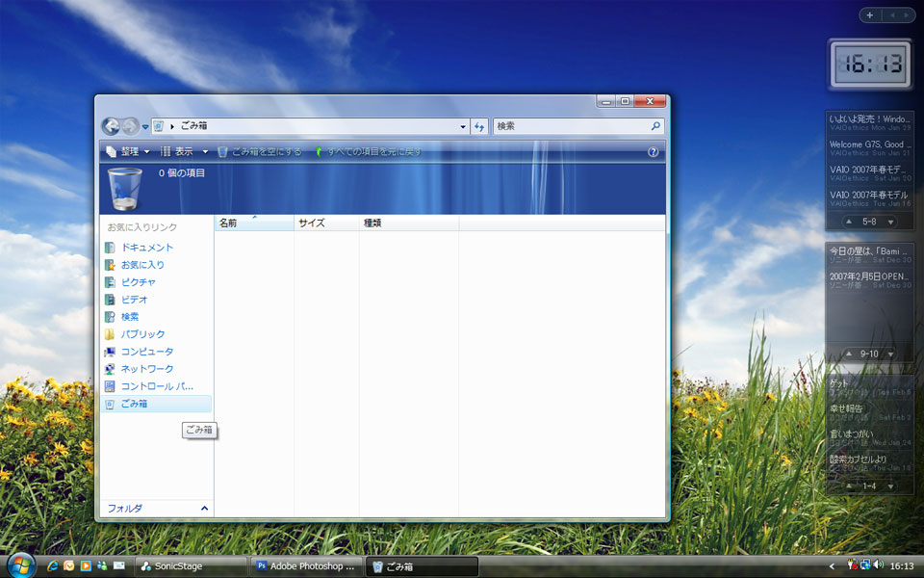The width and height of the screenshot is (924, 578).
Task: Click ごみ箱を空にする toolbar button
Action: tap(260, 152)
